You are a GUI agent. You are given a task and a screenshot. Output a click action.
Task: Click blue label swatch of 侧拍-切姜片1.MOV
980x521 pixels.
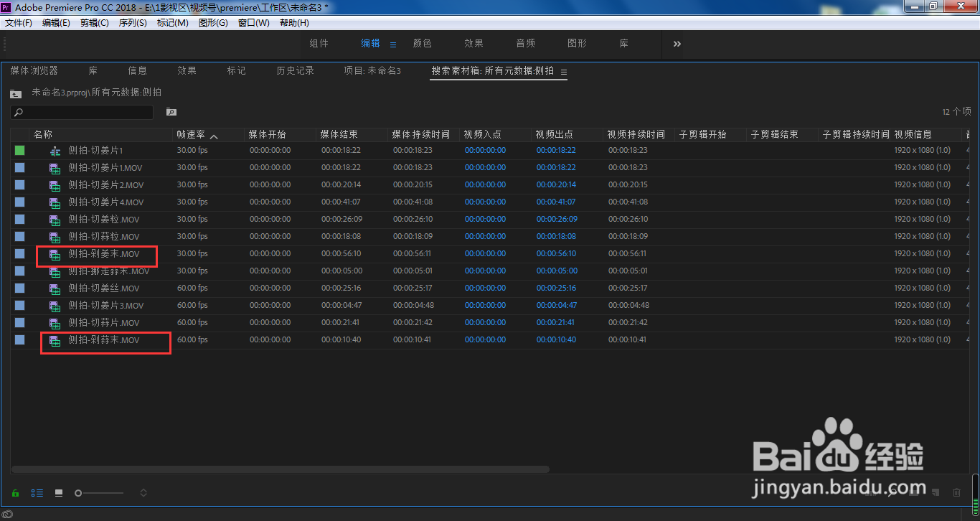(x=19, y=168)
